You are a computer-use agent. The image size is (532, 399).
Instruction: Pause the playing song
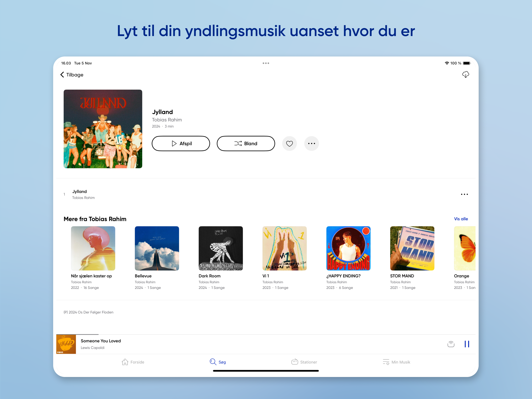click(467, 344)
